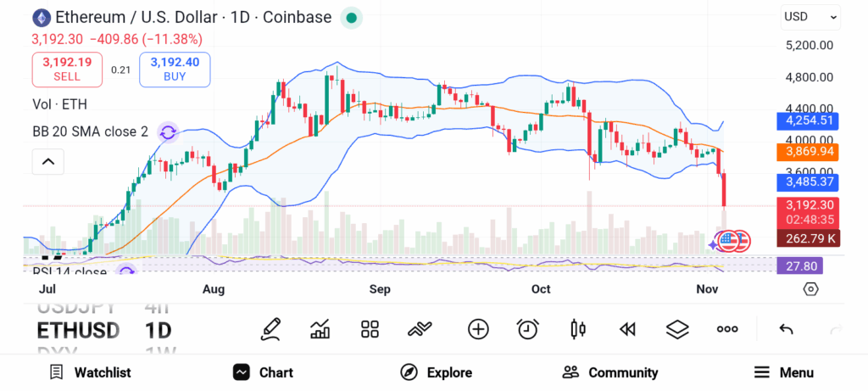Open more options three-dots menu
Image resolution: width=868 pixels, height=391 pixels.
(x=727, y=329)
